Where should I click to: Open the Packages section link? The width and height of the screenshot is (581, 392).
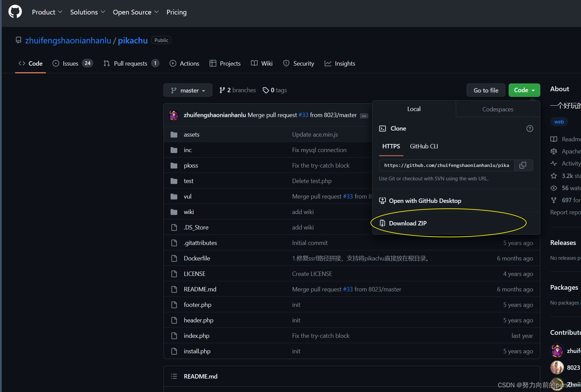pyautogui.click(x=564, y=287)
